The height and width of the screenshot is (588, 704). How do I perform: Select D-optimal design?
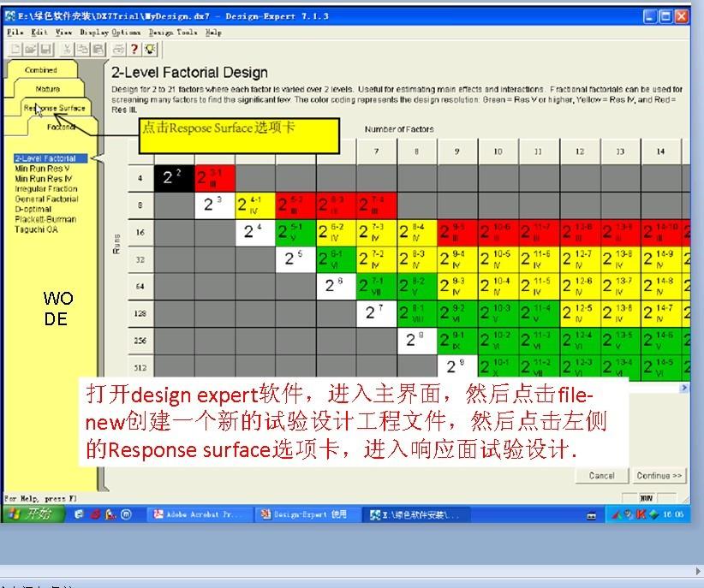pyautogui.click(x=33, y=209)
